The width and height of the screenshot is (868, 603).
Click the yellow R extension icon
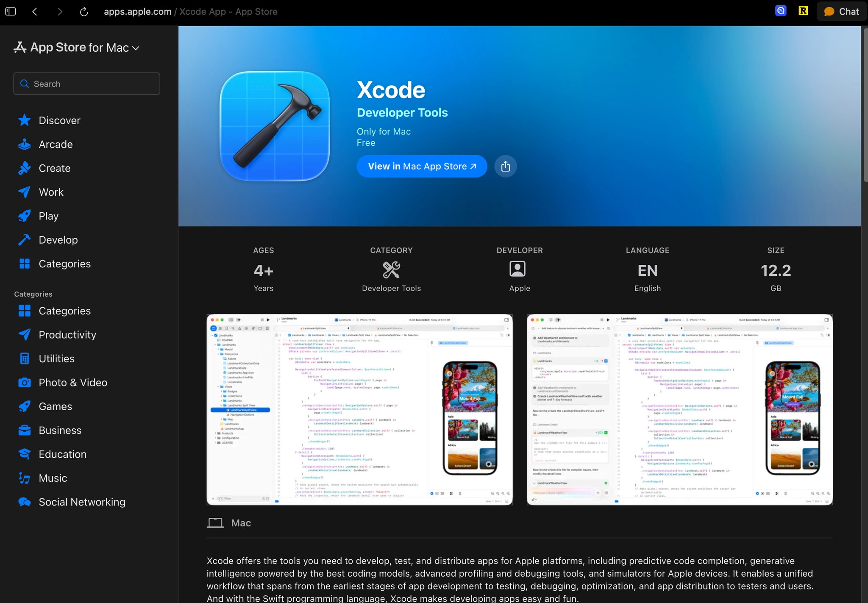click(x=803, y=11)
